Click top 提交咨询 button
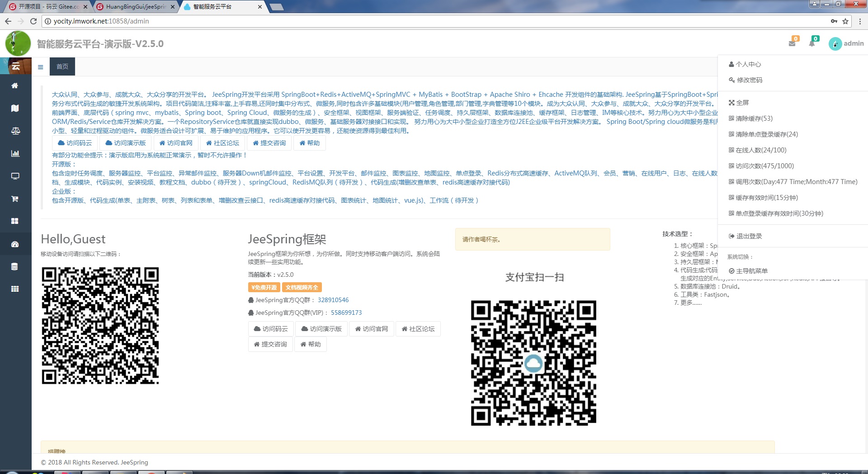This screenshot has width=868, height=474. 269,143
